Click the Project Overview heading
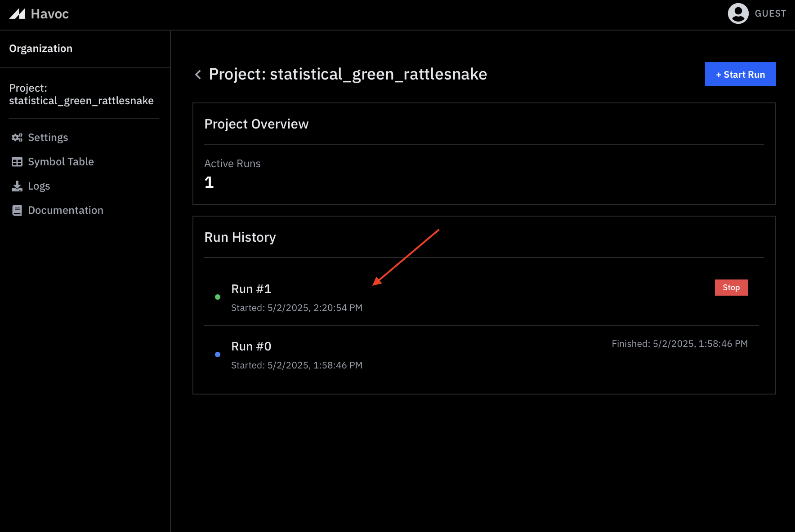 click(x=256, y=124)
